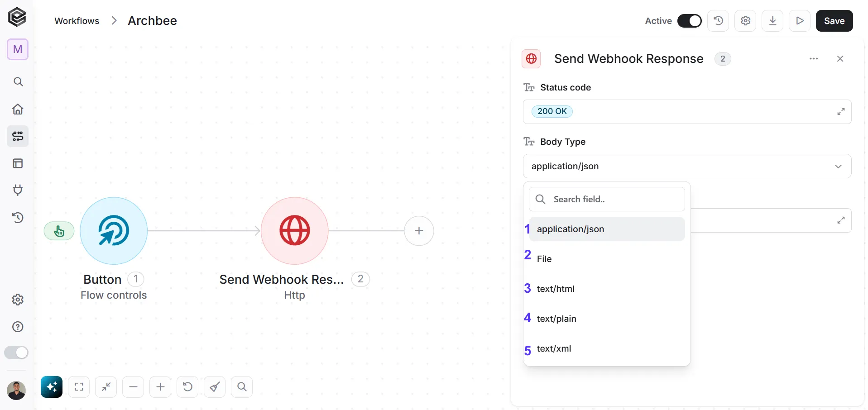Toggle the Active workflow switch
The height and width of the screenshot is (410, 868).
click(690, 21)
